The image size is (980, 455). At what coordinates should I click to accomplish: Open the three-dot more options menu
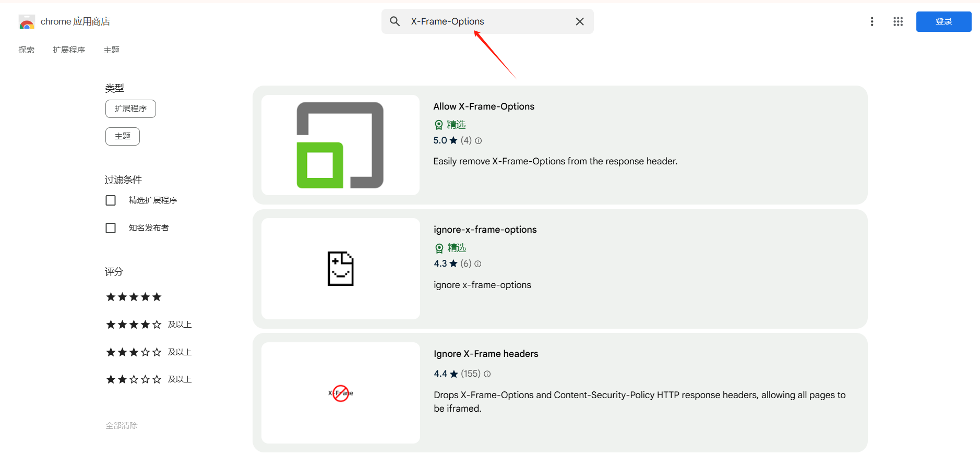[x=872, y=21]
